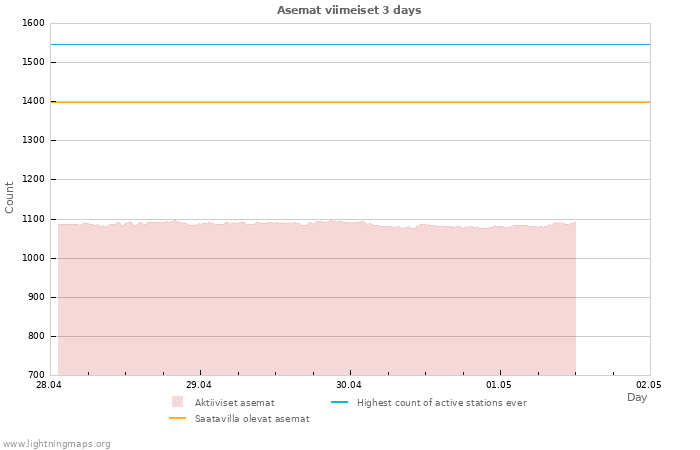
Task: Click the y-axis value 1000
Action: tap(33, 258)
